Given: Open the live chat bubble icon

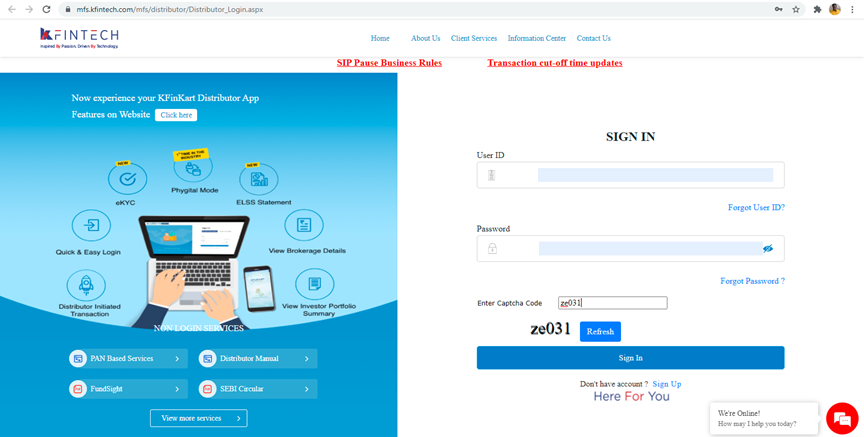Looking at the screenshot, I should [x=843, y=419].
